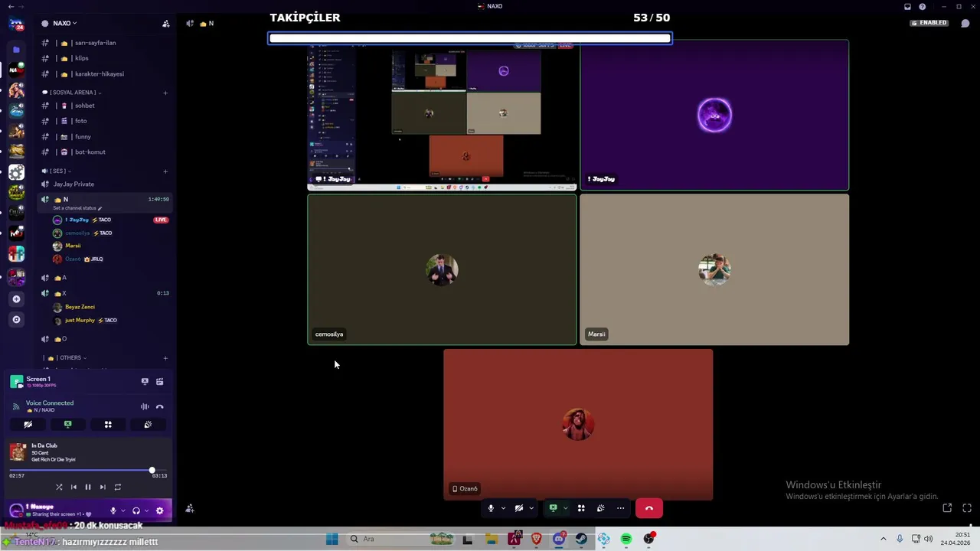The image size is (980, 551).
Task: Select the cemosilya participant tile
Action: click(x=442, y=269)
